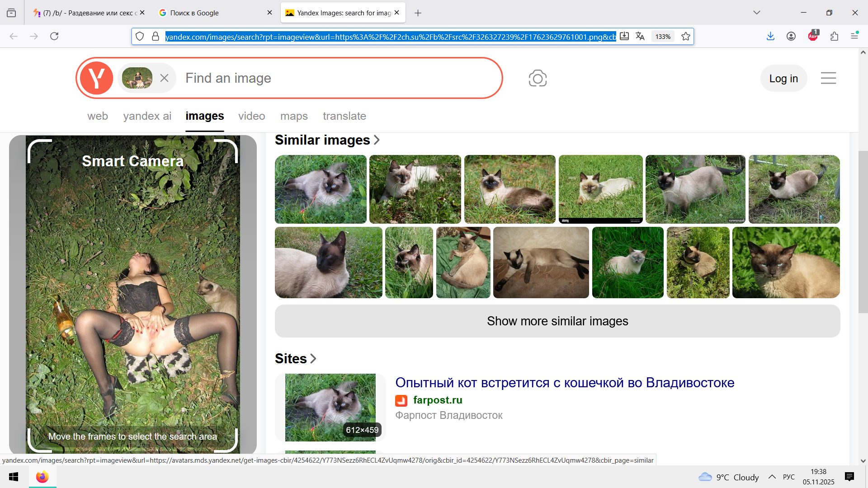The image size is (868, 488).
Task: Click the translate page icon in the address bar
Action: (640, 37)
